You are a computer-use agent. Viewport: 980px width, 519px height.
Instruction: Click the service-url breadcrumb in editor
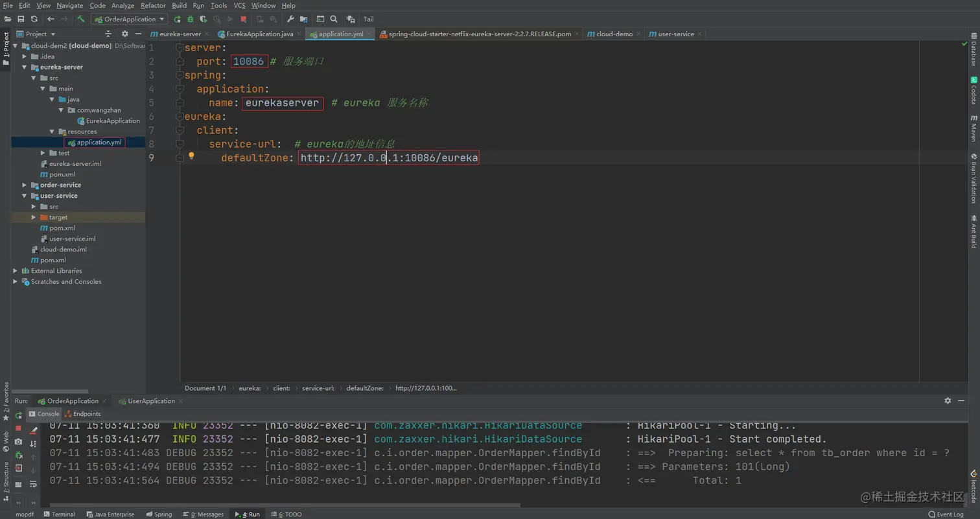coord(318,388)
